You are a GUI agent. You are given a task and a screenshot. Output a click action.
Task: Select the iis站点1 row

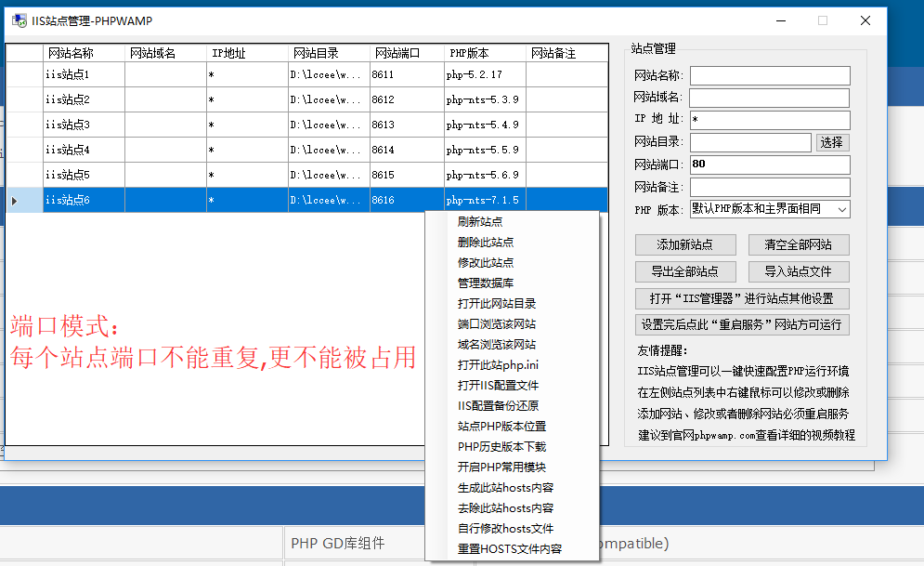coord(84,74)
